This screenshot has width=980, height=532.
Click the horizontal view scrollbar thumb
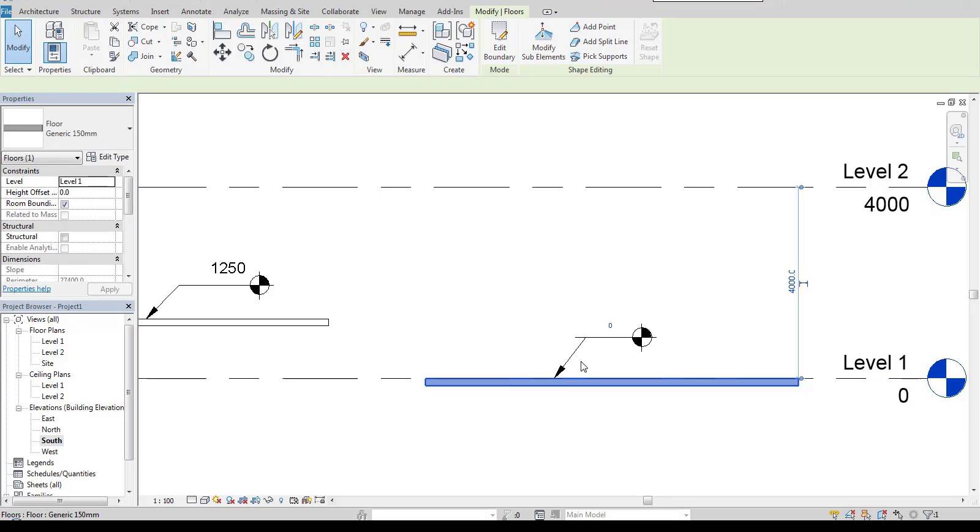(647, 501)
